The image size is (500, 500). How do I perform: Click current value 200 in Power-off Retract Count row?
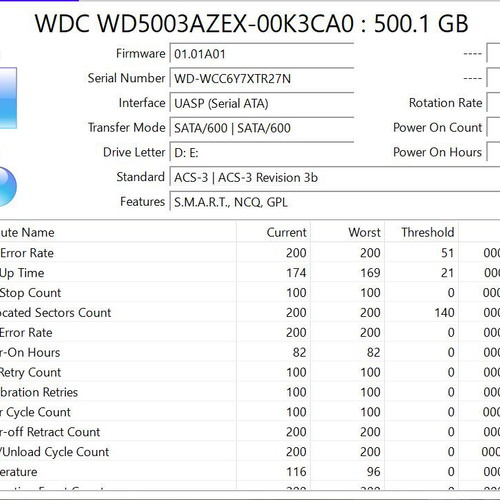tap(296, 432)
